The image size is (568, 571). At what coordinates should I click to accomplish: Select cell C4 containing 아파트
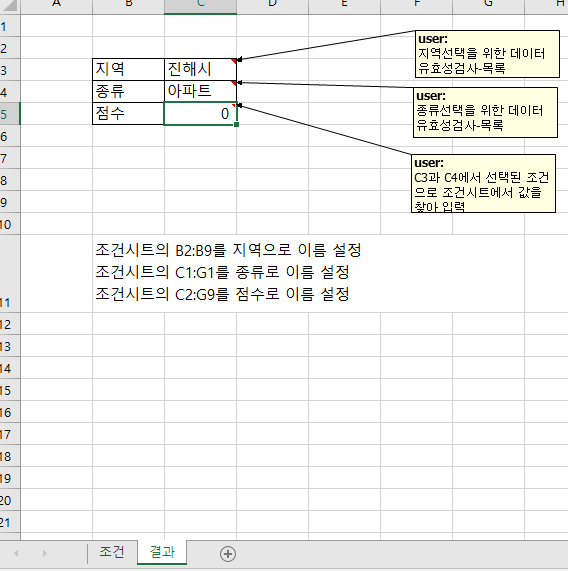click(x=200, y=91)
